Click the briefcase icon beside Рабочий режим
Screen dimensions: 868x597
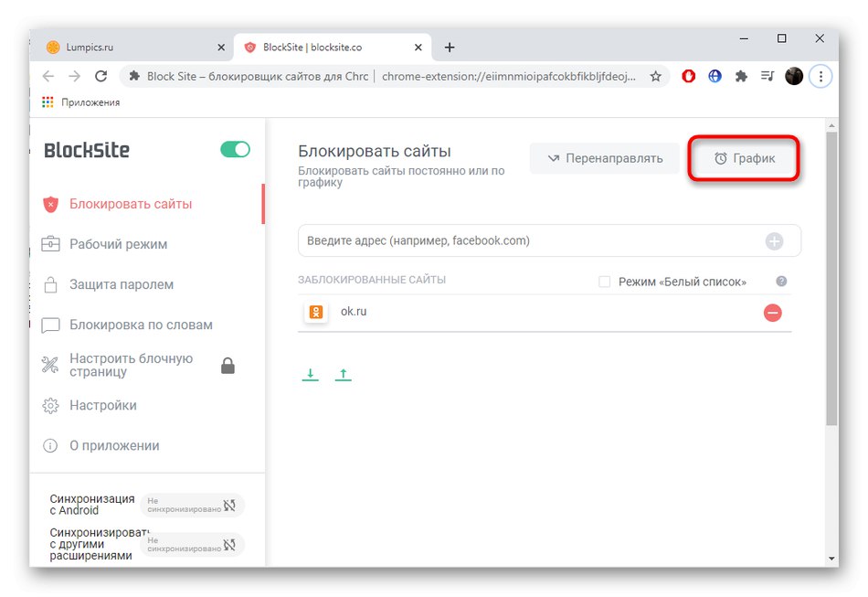coord(50,244)
